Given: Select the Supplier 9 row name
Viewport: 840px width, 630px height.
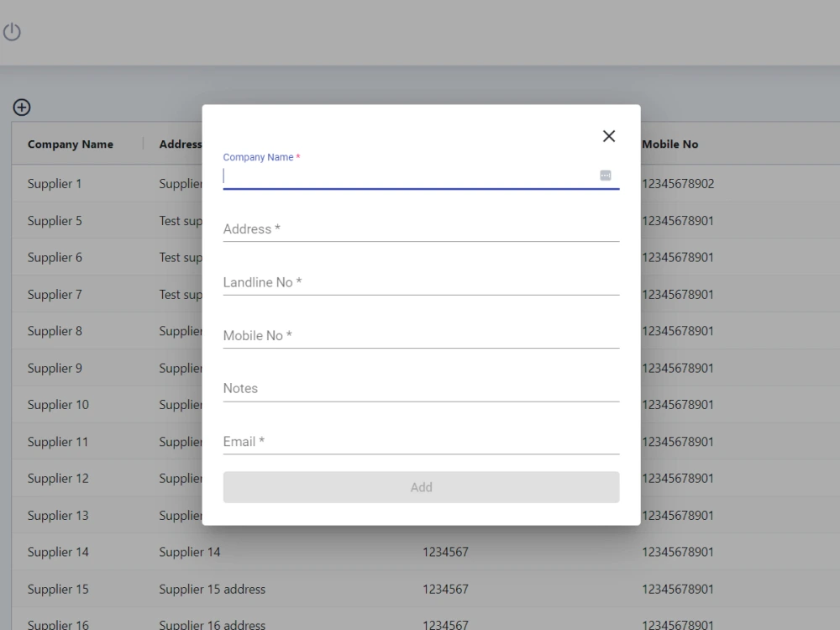Looking at the screenshot, I should pyautogui.click(x=55, y=368).
